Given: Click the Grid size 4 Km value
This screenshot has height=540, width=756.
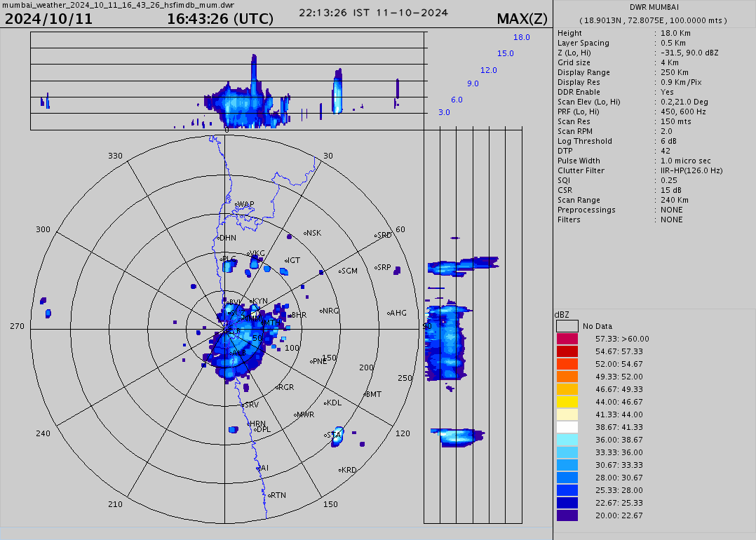Looking at the screenshot, I should [670, 62].
